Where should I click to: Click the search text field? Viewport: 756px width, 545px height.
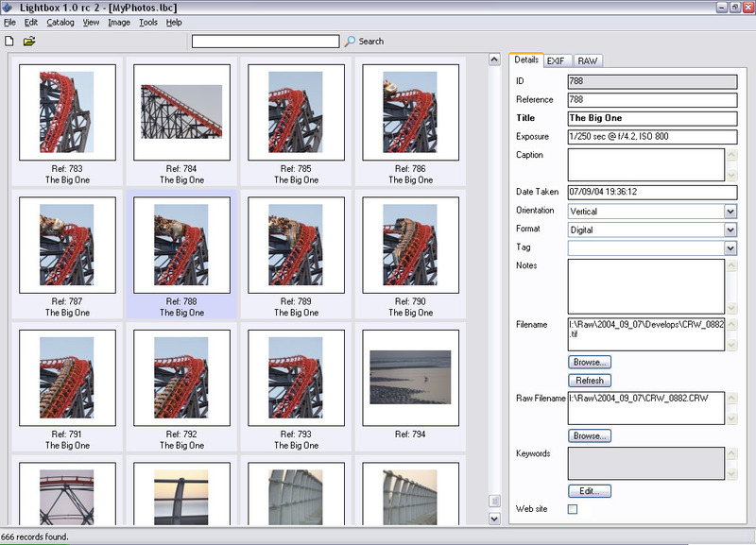[x=266, y=42]
